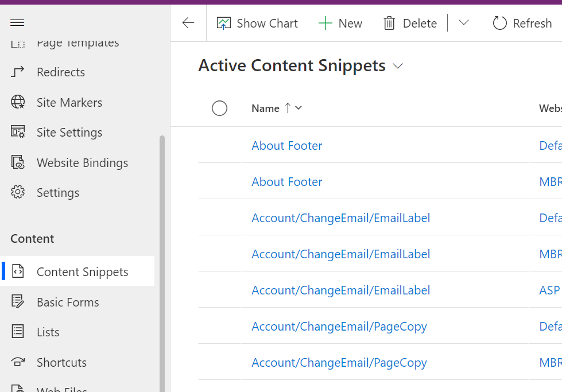562x392 pixels.
Task: Open Lists in the sidebar
Action: click(48, 332)
